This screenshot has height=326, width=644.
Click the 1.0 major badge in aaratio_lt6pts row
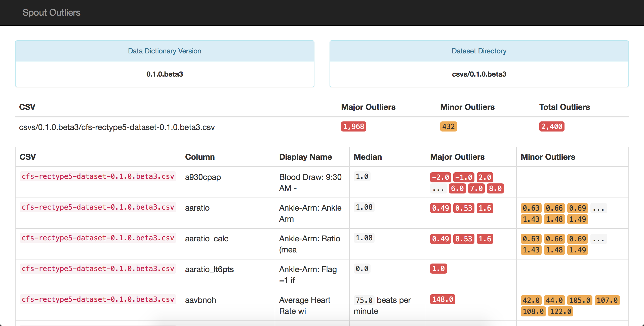tap(438, 269)
